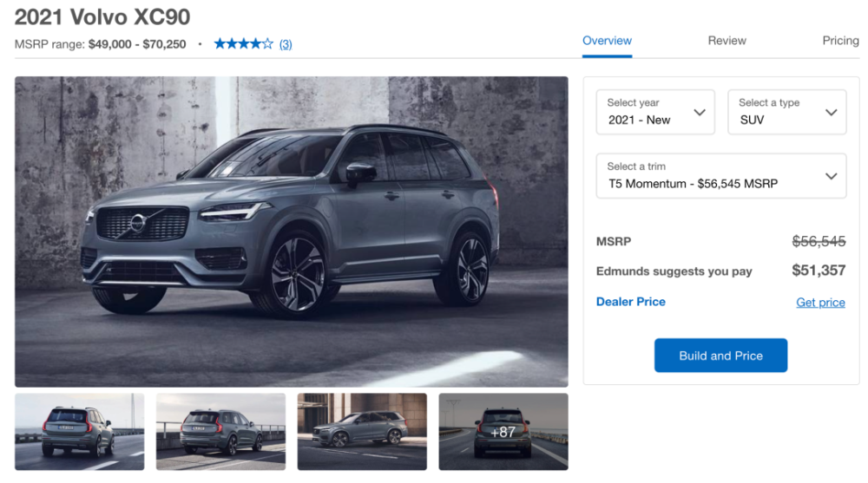
Task: Switch to the Review tab
Action: coord(727,41)
